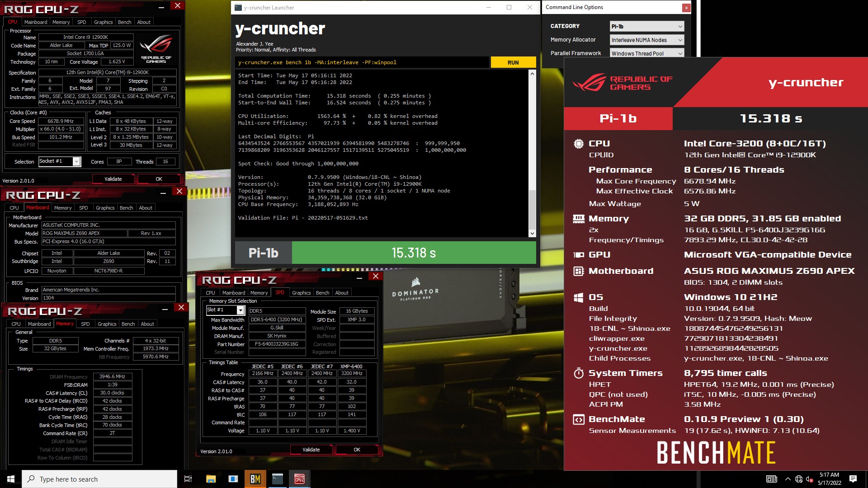Click the GPU icon in BenchMate panel
The height and width of the screenshot is (488, 868).
[578, 255]
